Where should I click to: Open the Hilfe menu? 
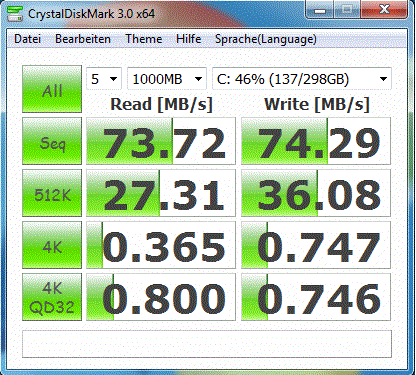coord(189,39)
